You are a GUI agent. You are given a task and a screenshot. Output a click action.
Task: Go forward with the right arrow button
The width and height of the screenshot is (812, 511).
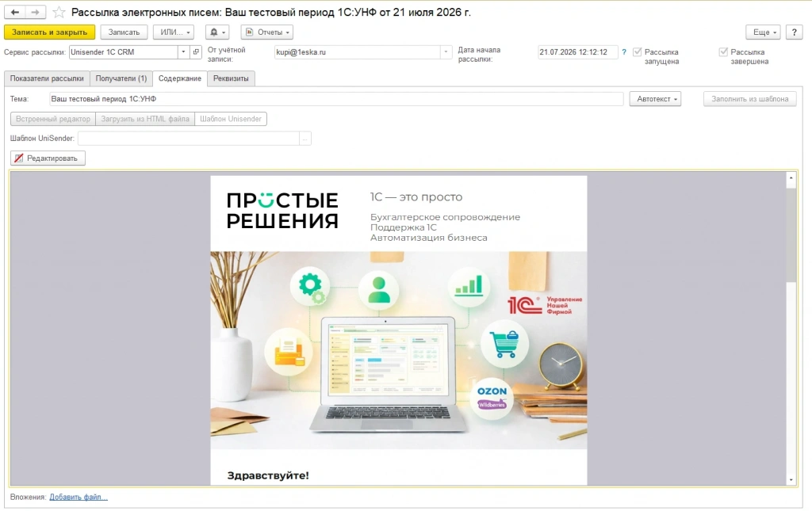[35, 12]
